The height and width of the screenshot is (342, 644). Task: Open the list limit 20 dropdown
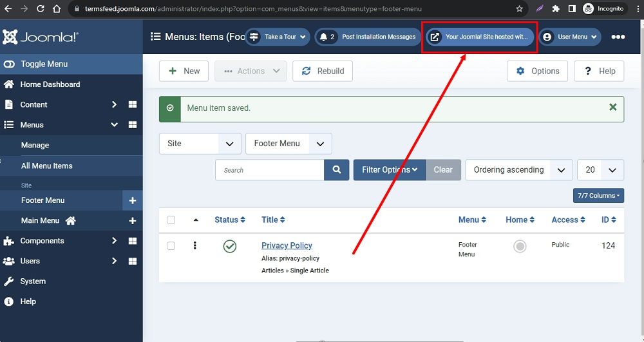(x=600, y=170)
